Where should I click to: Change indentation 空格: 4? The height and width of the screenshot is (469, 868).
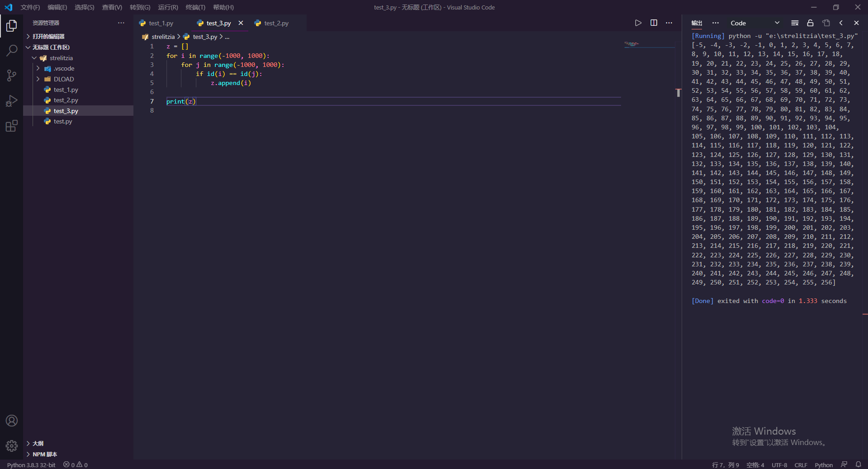755,465
